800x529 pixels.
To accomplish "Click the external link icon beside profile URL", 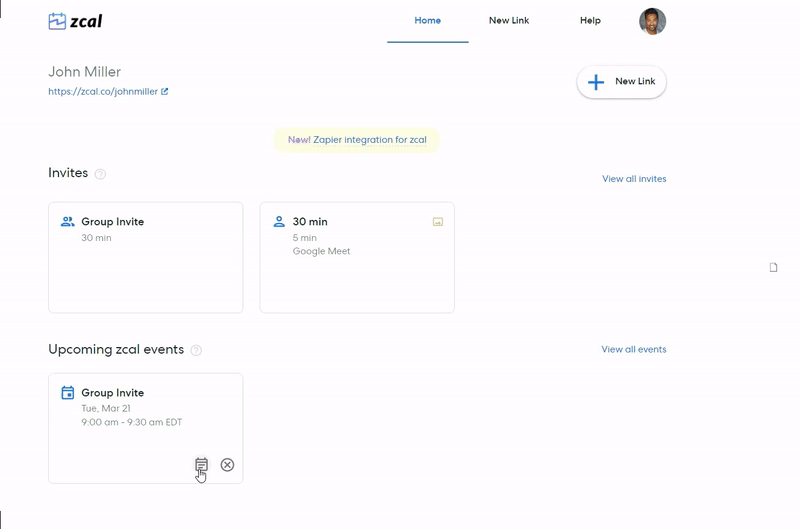I will pos(164,91).
